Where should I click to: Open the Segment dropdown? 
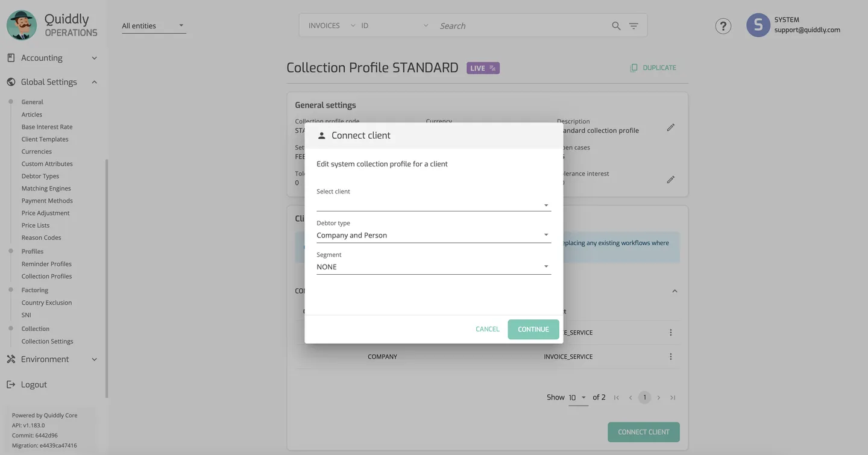[x=433, y=267]
